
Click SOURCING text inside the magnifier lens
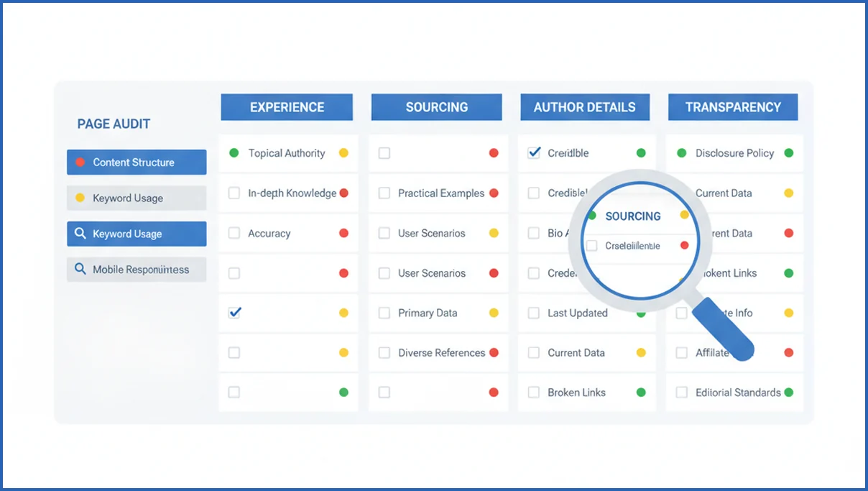click(633, 216)
